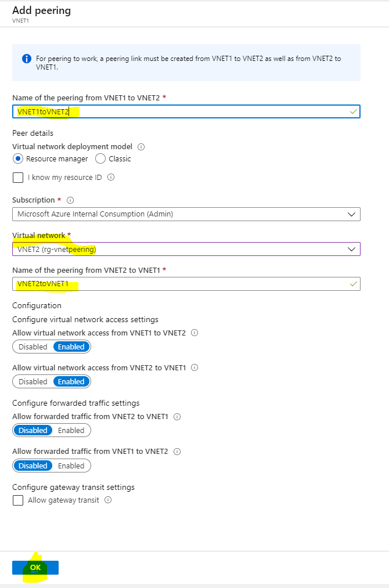Enable the Allow gateway transit checkbox

click(x=17, y=500)
